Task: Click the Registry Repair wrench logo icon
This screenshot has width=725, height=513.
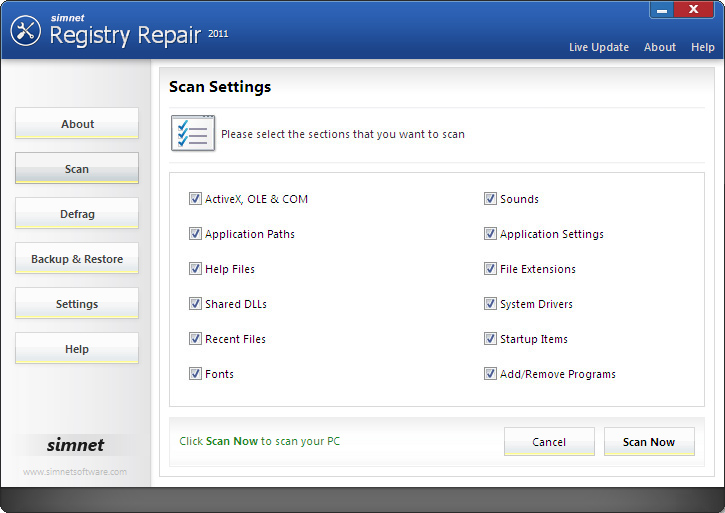Action: 25,31
